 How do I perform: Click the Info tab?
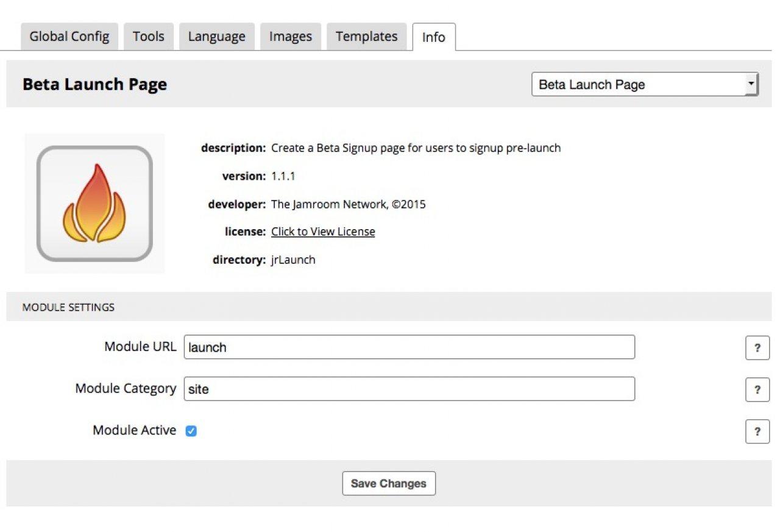tap(433, 37)
